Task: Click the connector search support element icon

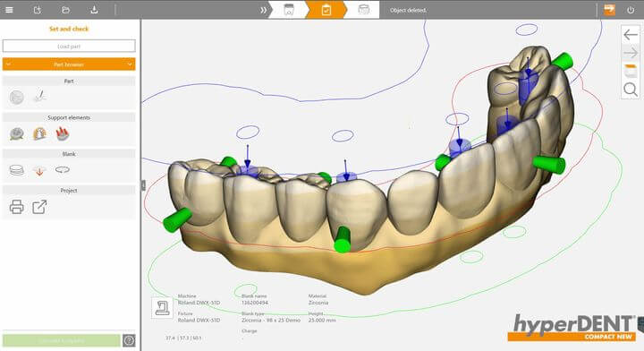Action: point(16,134)
